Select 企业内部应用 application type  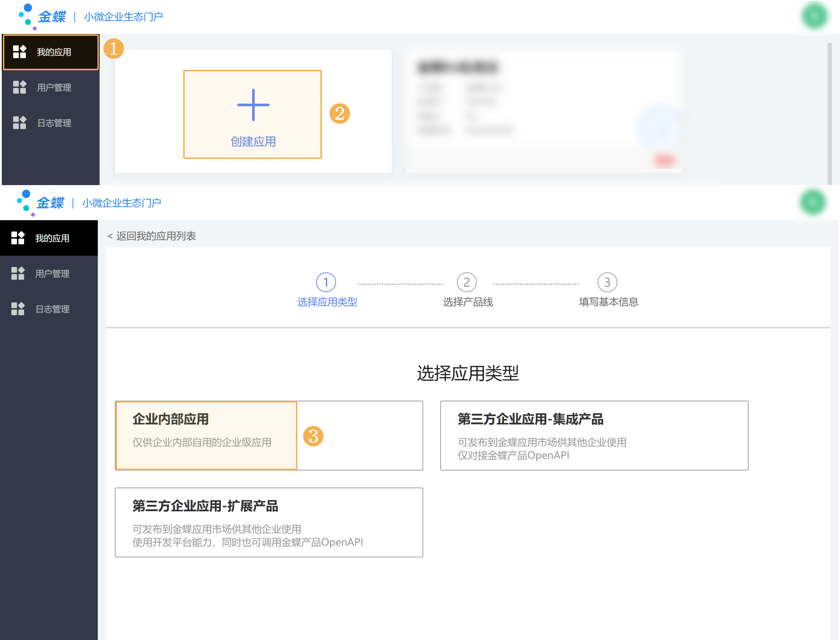coord(206,435)
